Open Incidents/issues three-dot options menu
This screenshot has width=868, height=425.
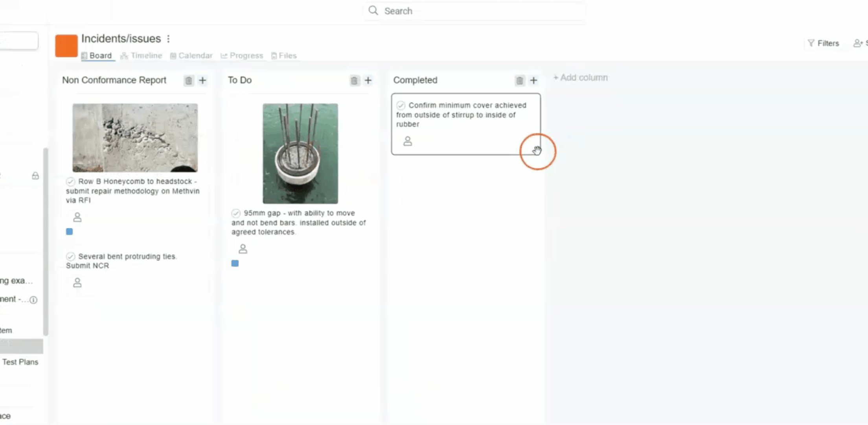click(168, 39)
